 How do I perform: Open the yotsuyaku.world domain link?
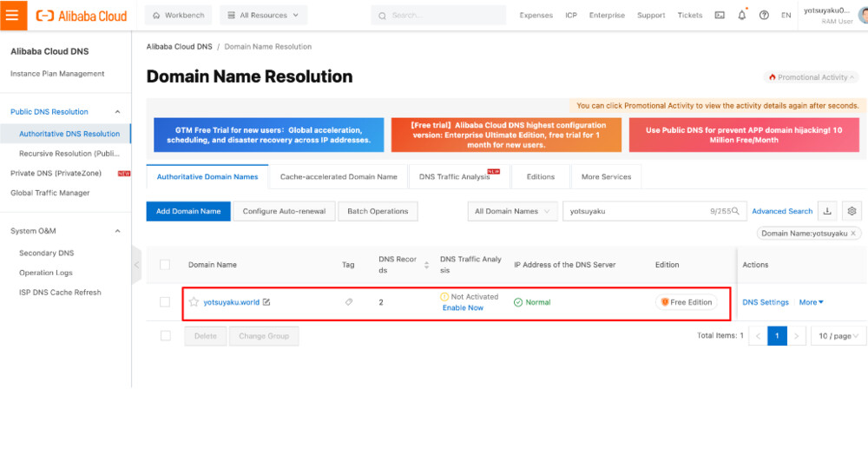click(232, 302)
